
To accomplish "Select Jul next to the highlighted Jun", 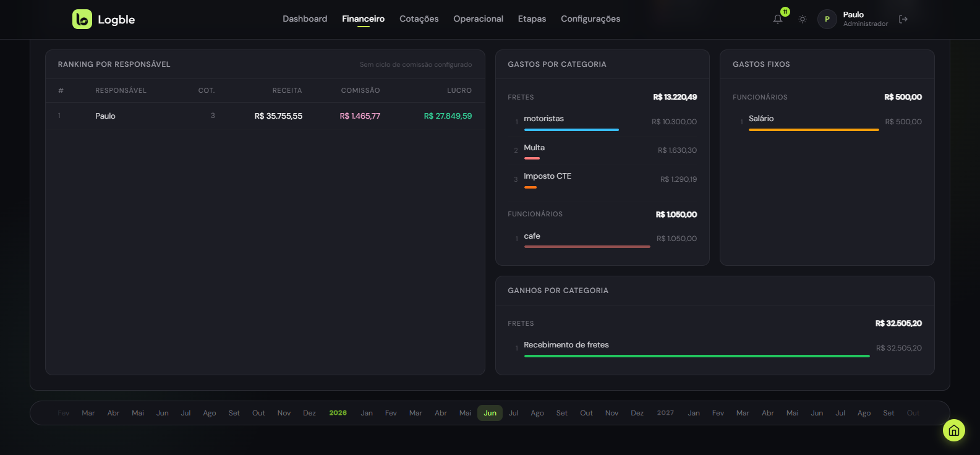I will tap(514, 413).
